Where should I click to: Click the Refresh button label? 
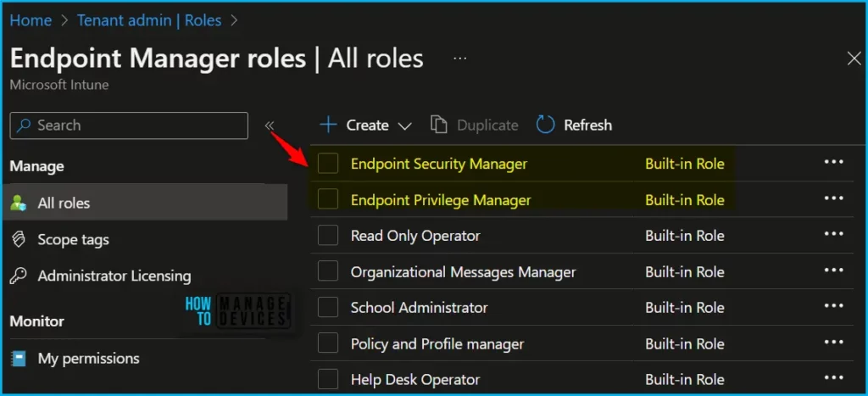pyautogui.click(x=588, y=125)
